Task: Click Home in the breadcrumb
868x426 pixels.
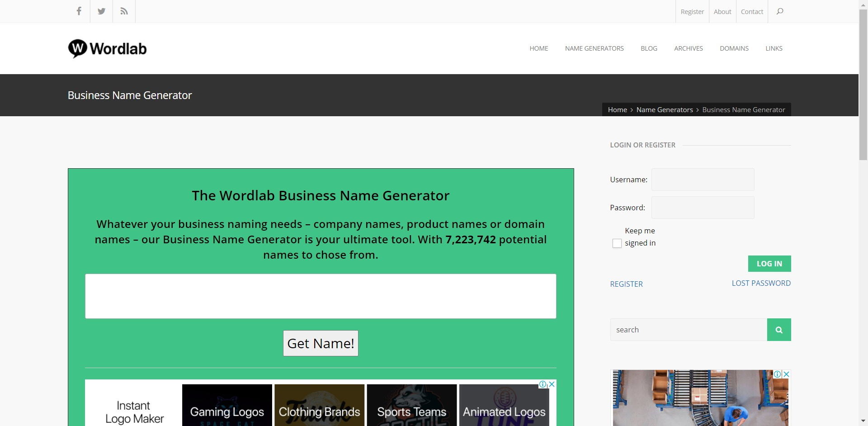Action: click(x=618, y=109)
